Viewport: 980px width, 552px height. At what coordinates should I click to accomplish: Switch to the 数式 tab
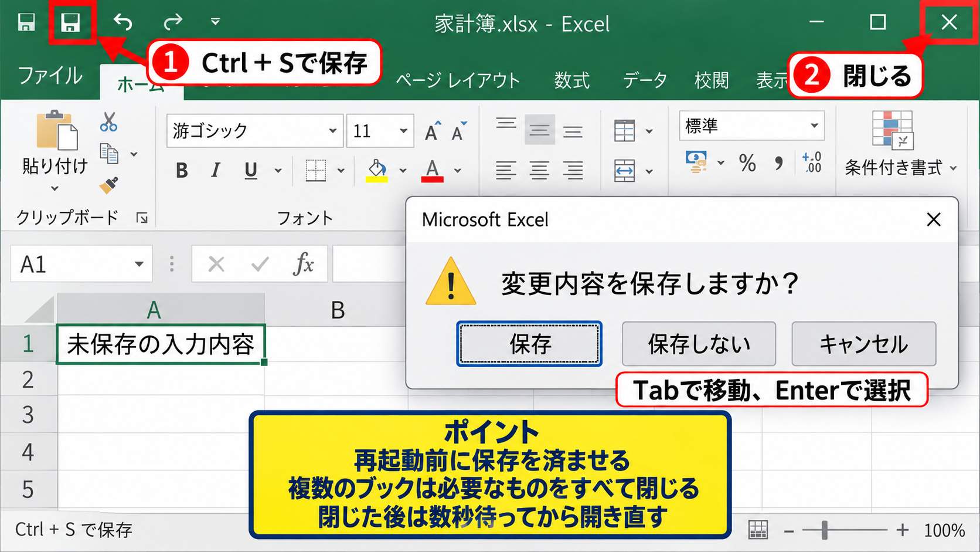[x=571, y=80]
